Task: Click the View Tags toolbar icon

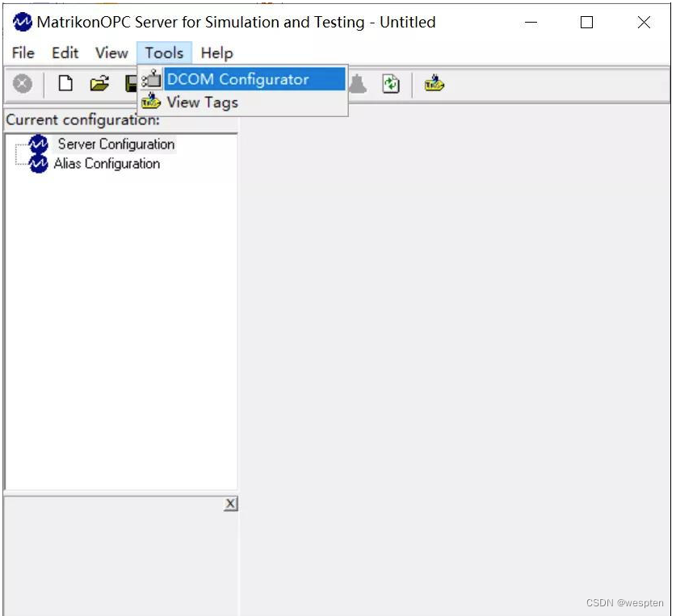Action: tap(434, 83)
